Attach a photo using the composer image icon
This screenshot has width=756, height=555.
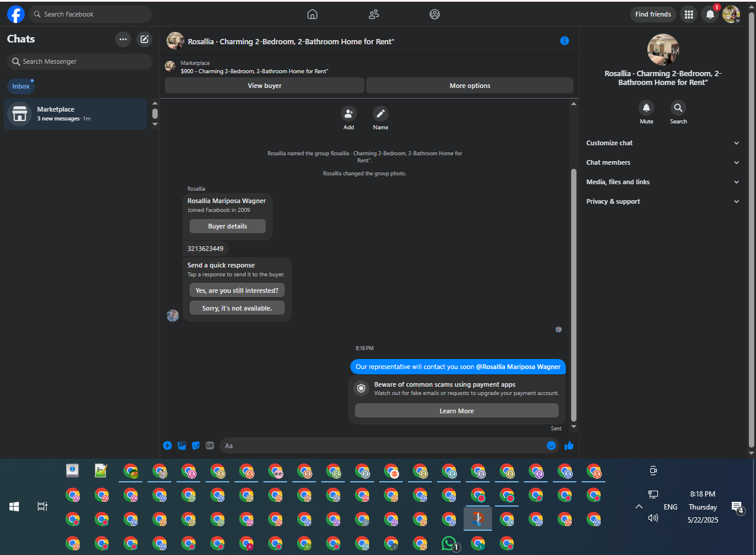(182, 446)
